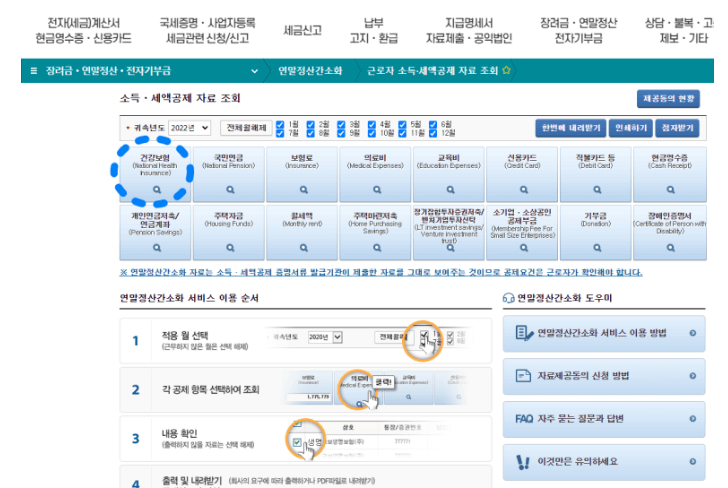This screenshot has height=488, width=728.
Task: Open 자료제공동의 신청 방법 guide
Action: (604, 376)
